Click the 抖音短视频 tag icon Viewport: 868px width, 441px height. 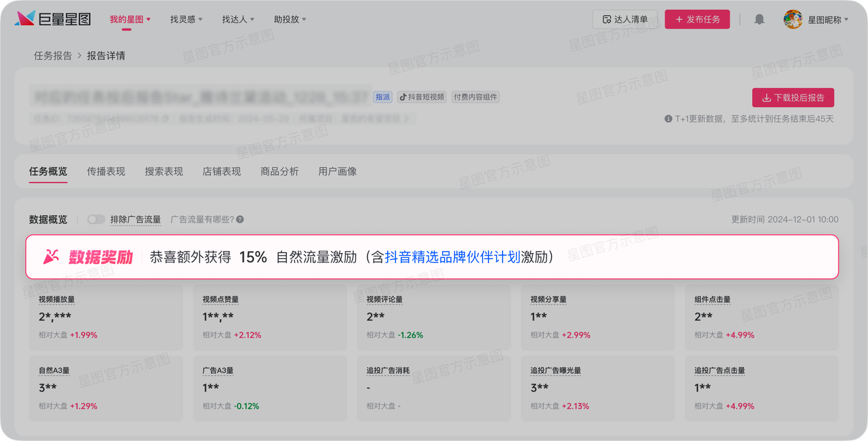pyautogui.click(x=403, y=97)
